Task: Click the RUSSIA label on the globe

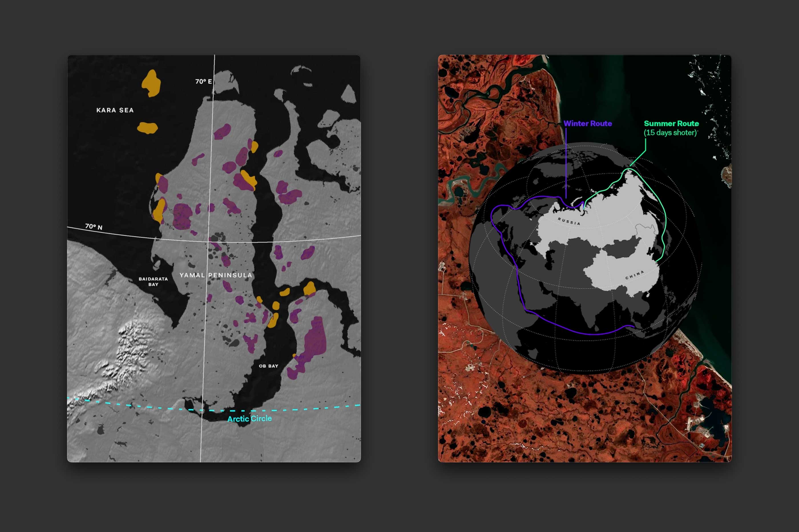Action: (569, 222)
